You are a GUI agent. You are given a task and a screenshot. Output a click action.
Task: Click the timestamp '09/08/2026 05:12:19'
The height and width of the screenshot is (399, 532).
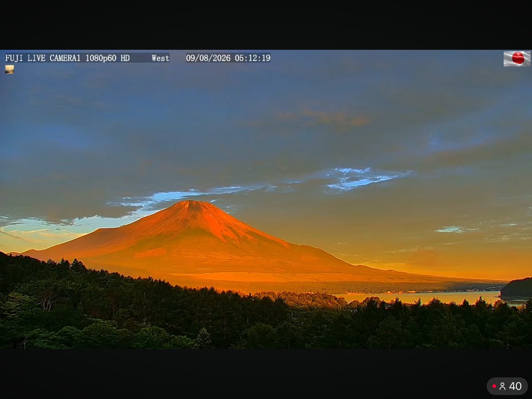click(x=228, y=58)
